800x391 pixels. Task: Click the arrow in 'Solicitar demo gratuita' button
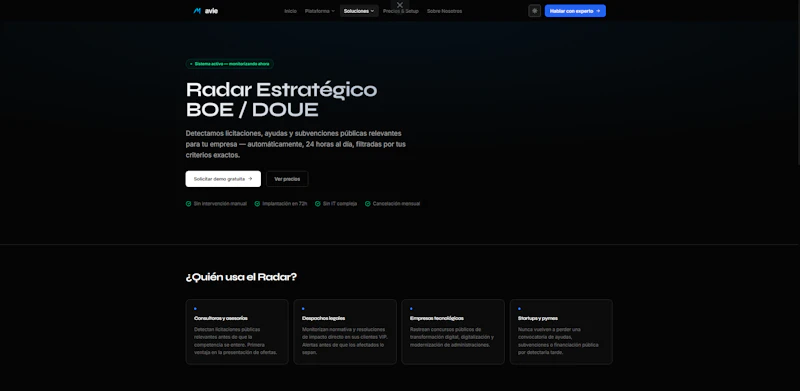click(x=250, y=179)
